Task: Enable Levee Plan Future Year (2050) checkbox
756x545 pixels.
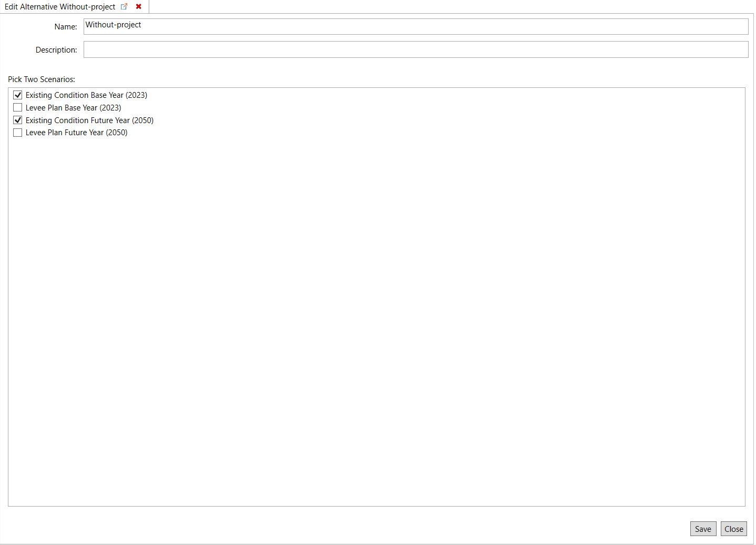Action: coord(18,133)
